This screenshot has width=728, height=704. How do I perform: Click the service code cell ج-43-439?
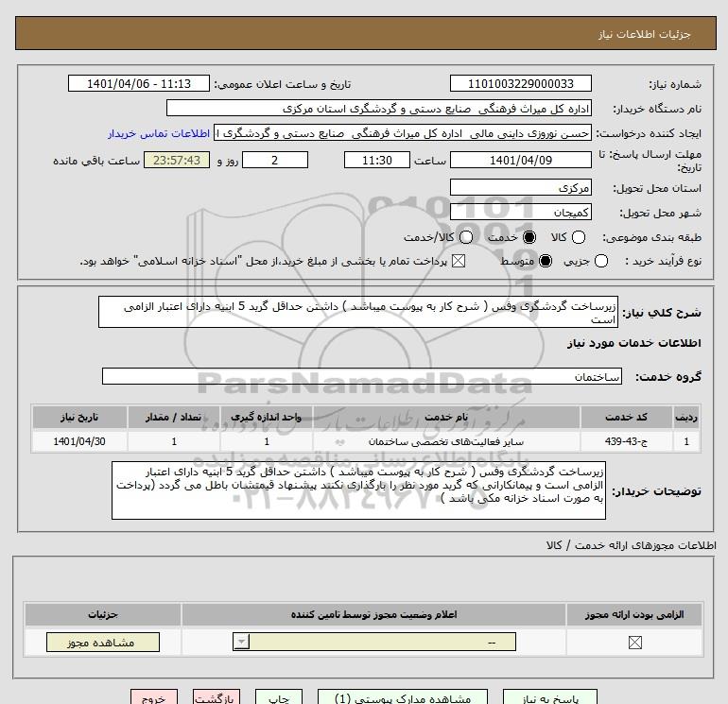click(626, 441)
